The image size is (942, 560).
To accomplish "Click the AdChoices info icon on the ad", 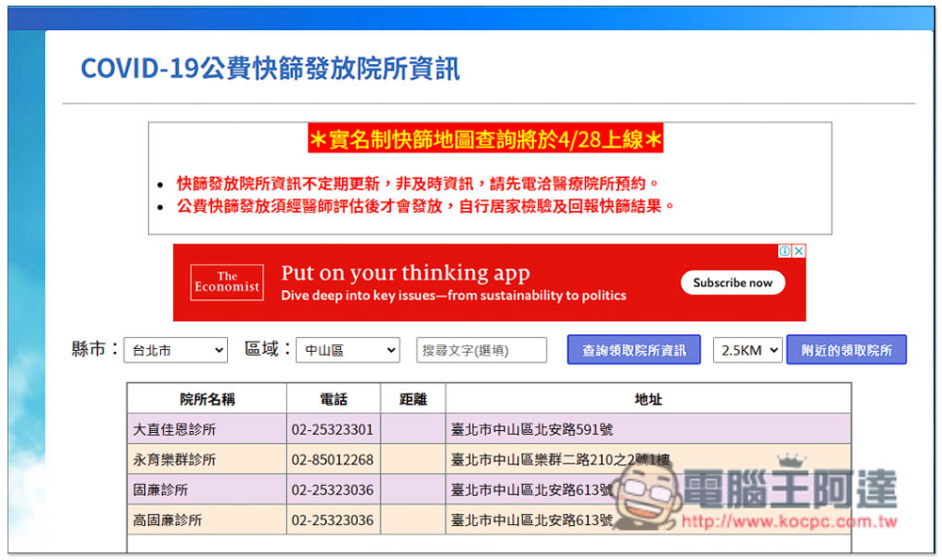I will coord(784,251).
